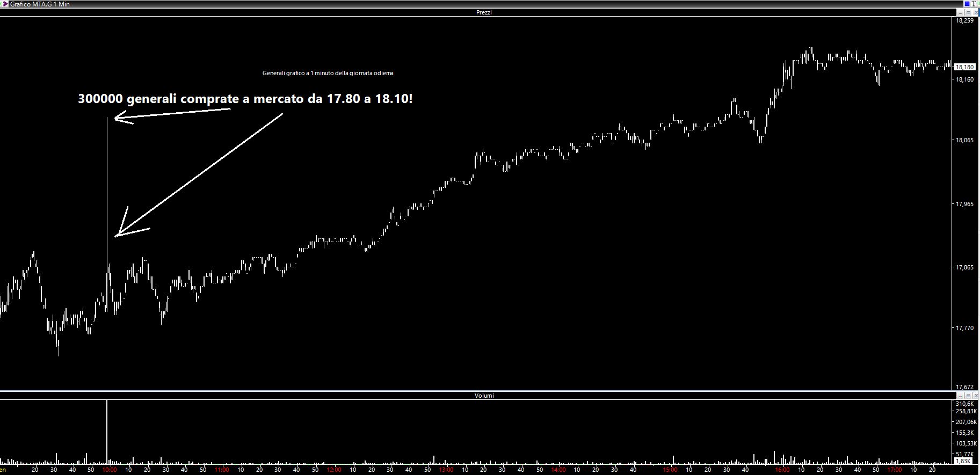The width and height of the screenshot is (980, 475).
Task: Click the blue square icon in the title bar
Action: [967, 4]
